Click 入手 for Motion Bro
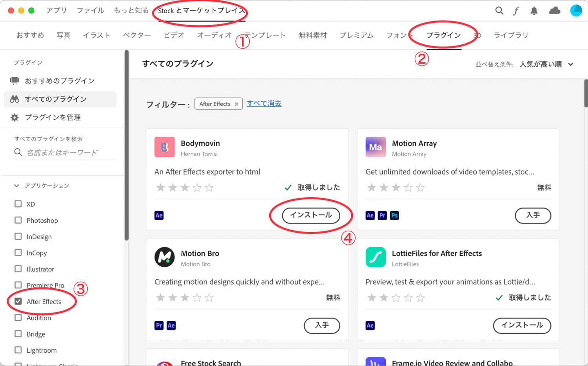This screenshot has height=366, width=588. [x=322, y=326]
